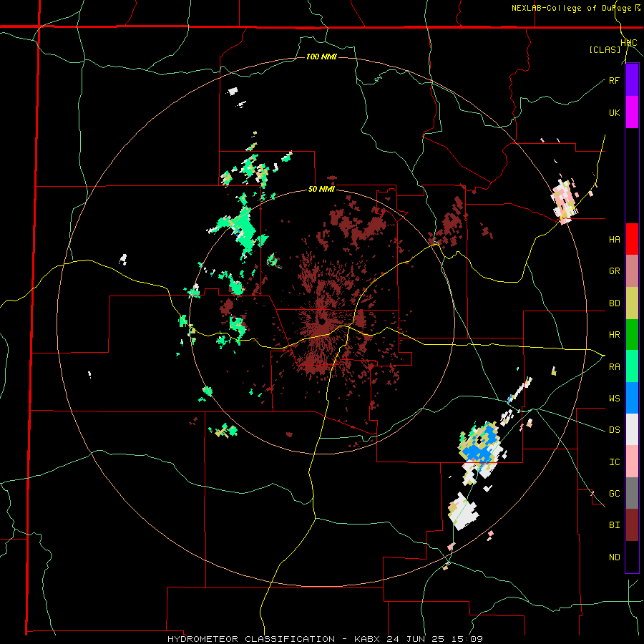This screenshot has width=644, height=644.
Task: Click the UK legend label
Action: [x=614, y=112]
